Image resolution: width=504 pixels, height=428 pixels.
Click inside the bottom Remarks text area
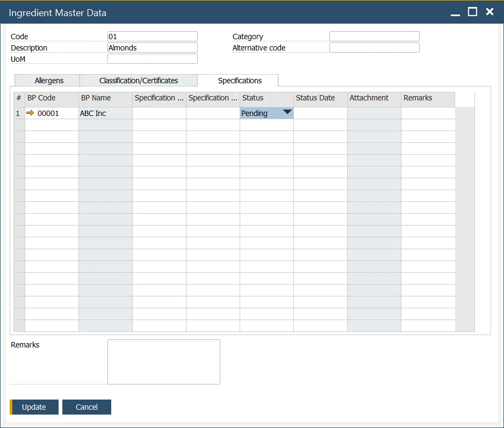click(x=164, y=361)
